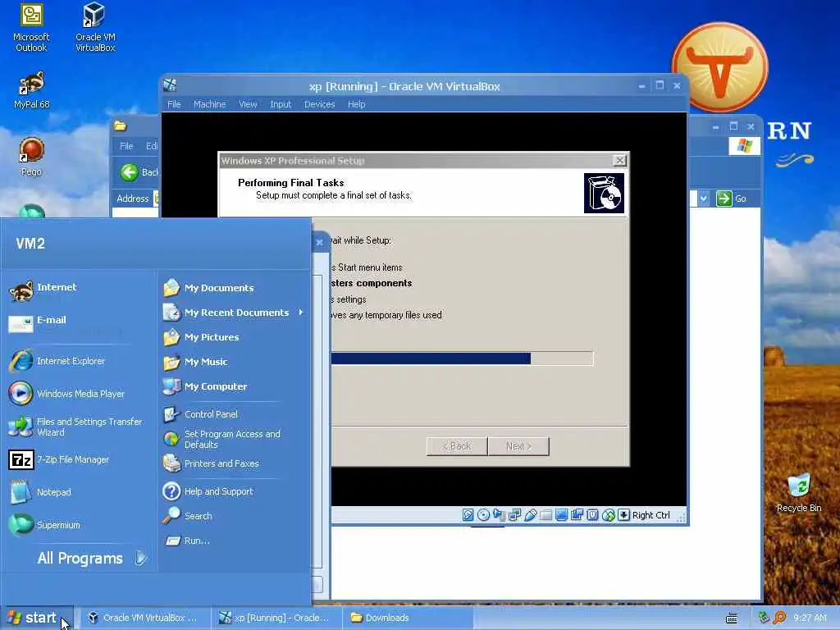
Task: Open the VirtualBox Machine menu
Action: tap(209, 104)
